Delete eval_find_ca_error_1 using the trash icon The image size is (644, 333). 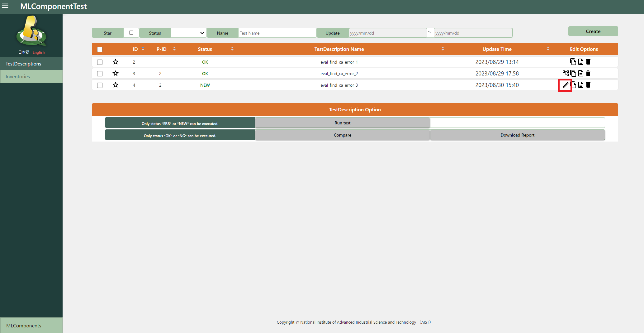[588, 62]
